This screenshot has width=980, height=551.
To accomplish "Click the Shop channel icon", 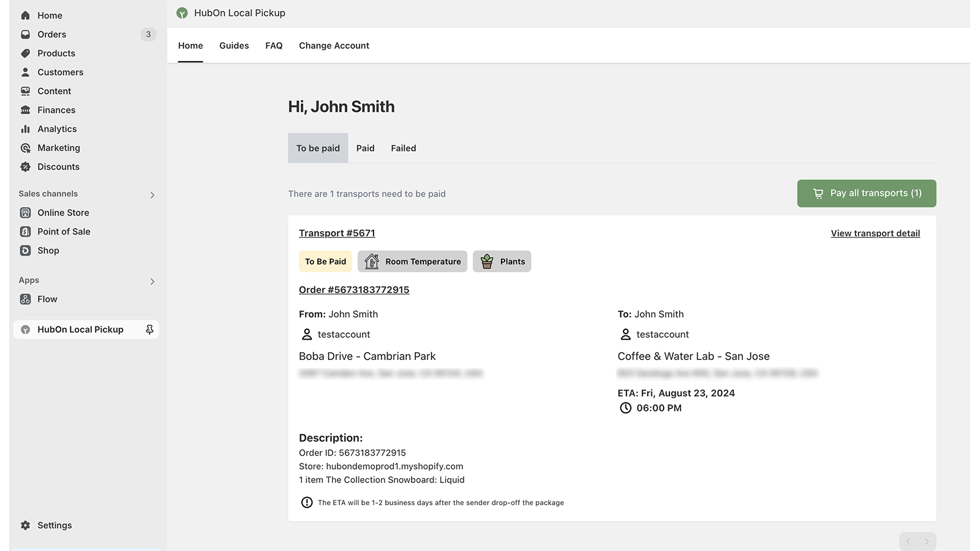I will 25,250.
